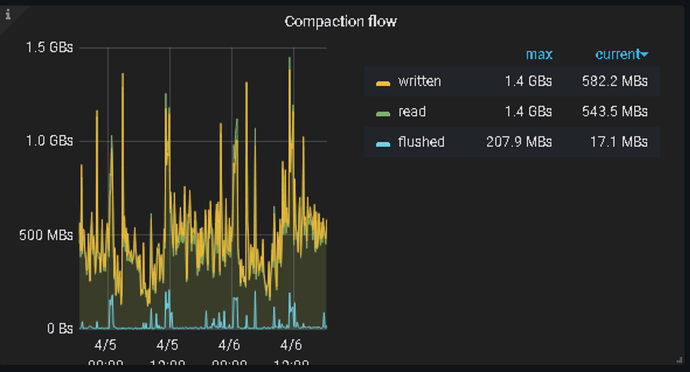Toggle the flushed series in legend
The image size is (690, 372).
[x=421, y=142]
